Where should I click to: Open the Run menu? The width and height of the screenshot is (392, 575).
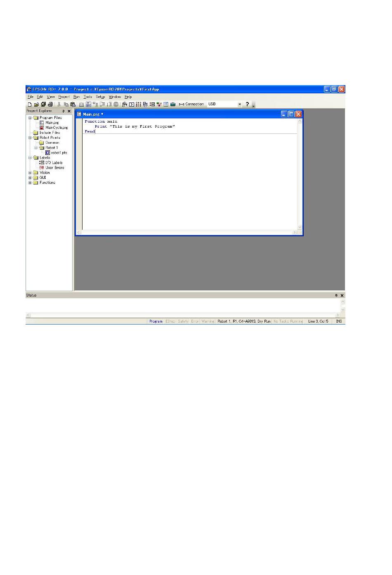(77, 97)
